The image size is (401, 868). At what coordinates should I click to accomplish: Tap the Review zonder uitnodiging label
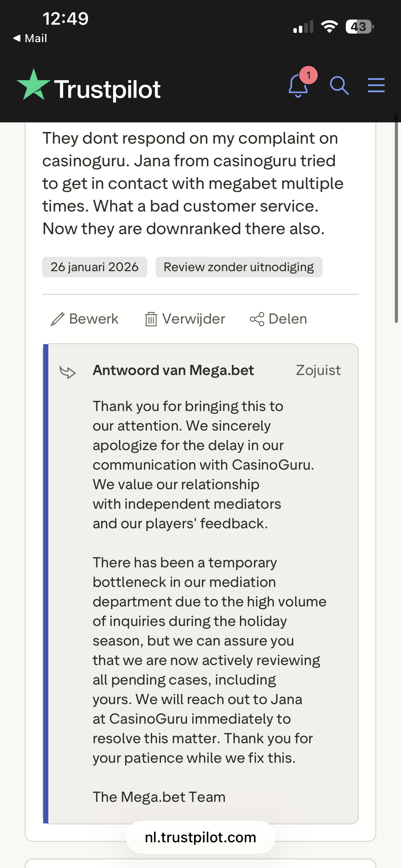pos(239,267)
